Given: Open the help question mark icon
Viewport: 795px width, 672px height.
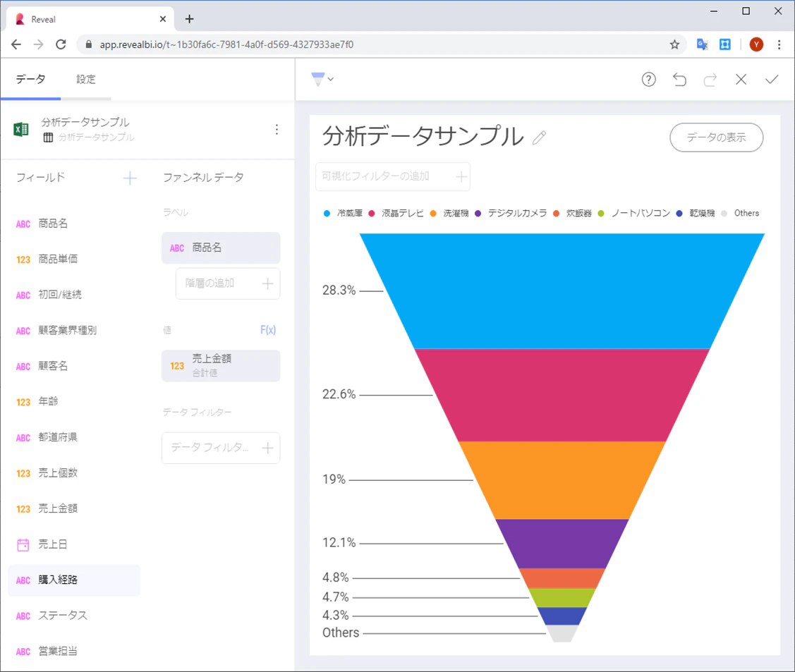Looking at the screenshot, I should tap(648, 80).
